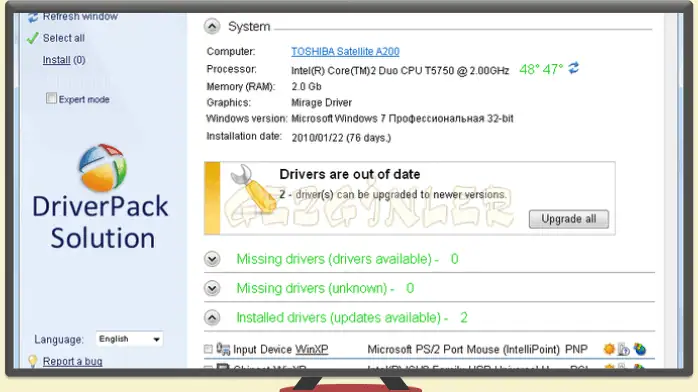Click the Input Device icon in the driver row
The width and height of the screenshot is (698, 392).
(223, 349)
